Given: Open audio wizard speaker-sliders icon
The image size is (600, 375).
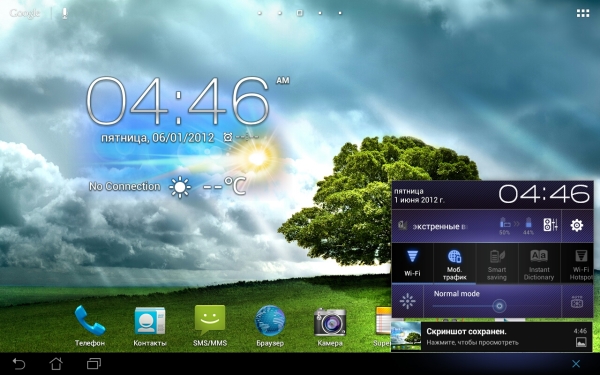Looking at the screenshot, I should [551, 225].
